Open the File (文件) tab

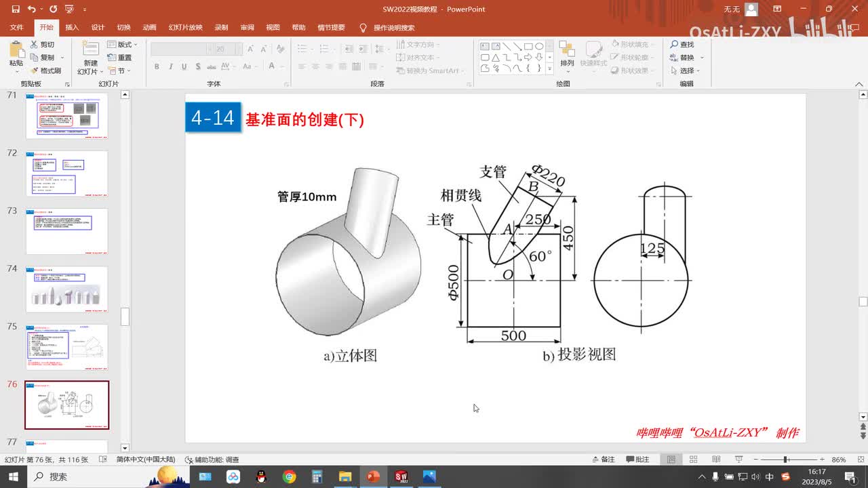point(17,28)
